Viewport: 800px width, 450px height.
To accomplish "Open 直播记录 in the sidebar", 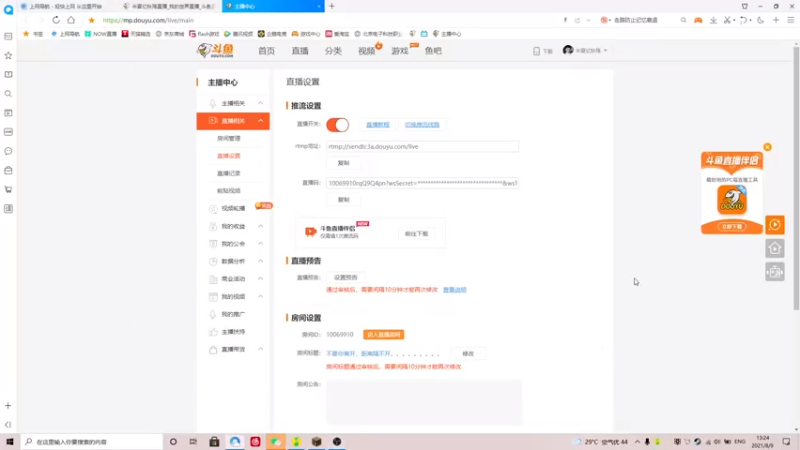I will coord(229,173).
